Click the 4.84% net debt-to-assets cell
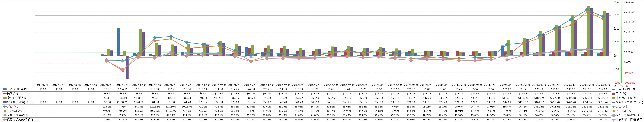The width and height of the screenshot is (644, 122). [x=251, y=119]
